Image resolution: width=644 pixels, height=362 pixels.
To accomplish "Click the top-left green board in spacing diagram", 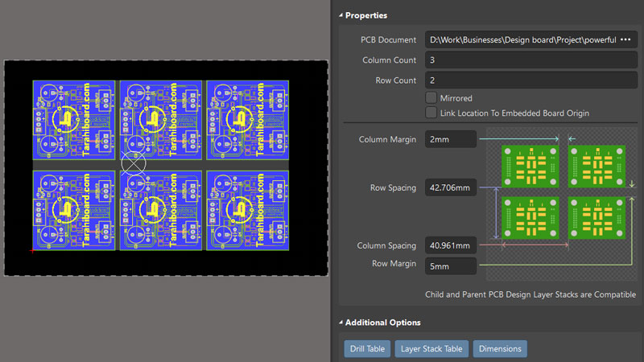I will [x=530, y=166].
